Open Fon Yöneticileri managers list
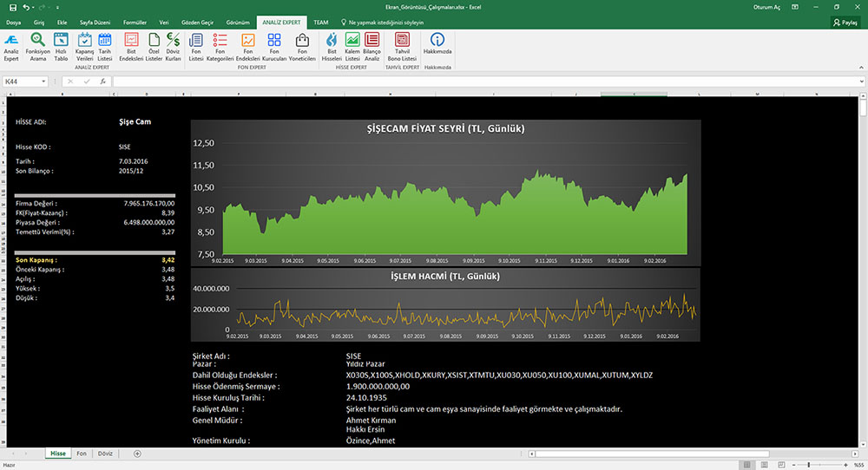 pos(302,47)
